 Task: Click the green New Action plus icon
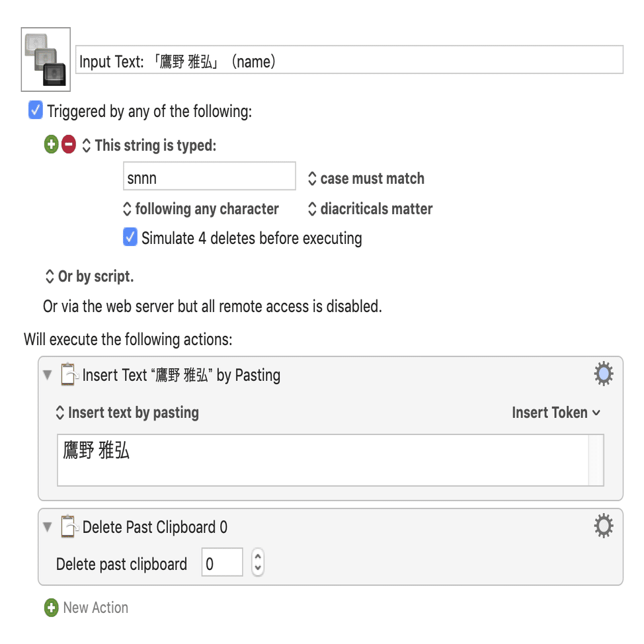pyautogui.click(x=51, y=608)
